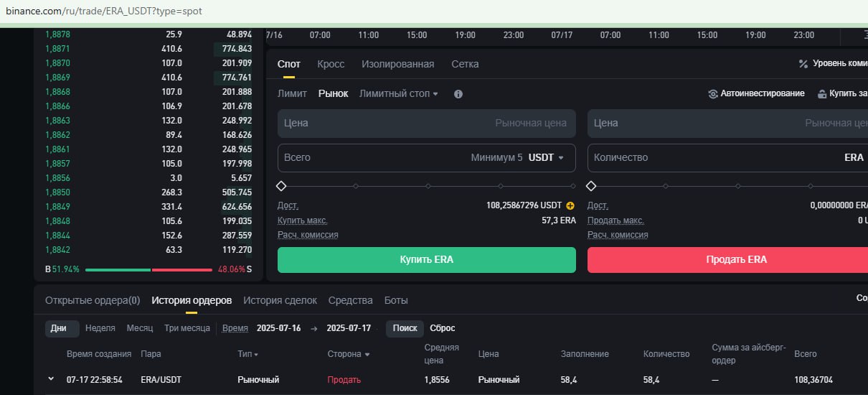Viewport: 868px width, 395px height.
Task: Click the Автоинвестирование link
Action: [756, 94]
